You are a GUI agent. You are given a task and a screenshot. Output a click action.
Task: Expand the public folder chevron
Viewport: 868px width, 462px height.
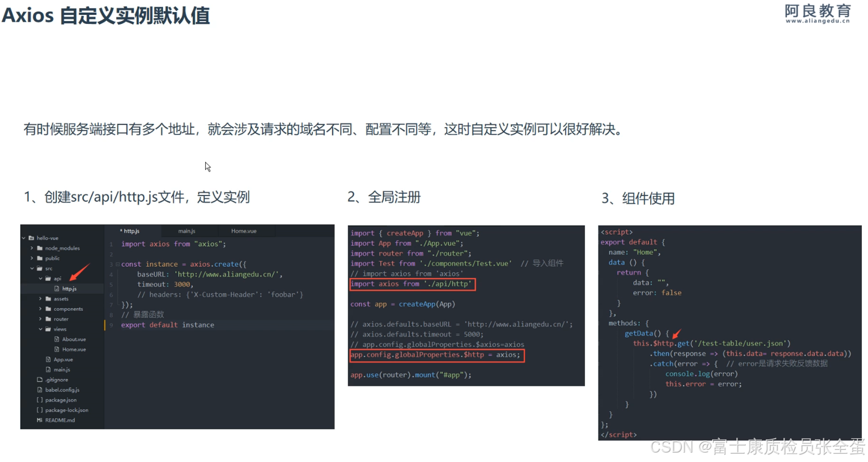point(32,258)
